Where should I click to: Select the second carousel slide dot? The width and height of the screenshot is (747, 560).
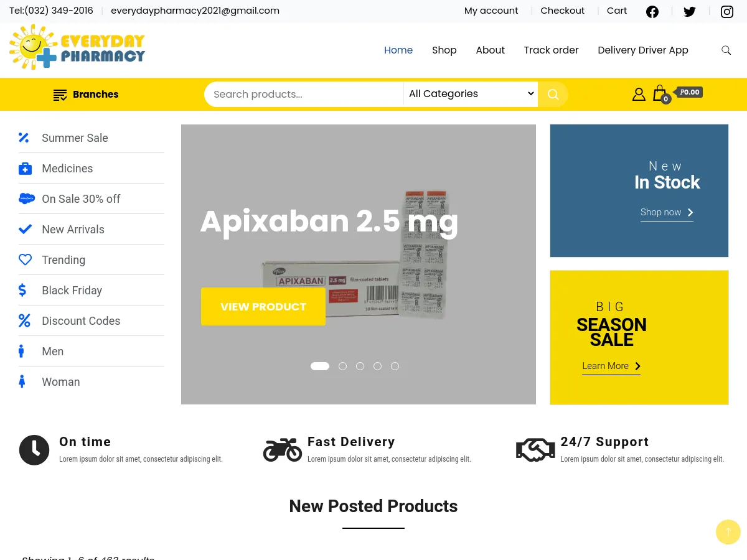[342, 366]
